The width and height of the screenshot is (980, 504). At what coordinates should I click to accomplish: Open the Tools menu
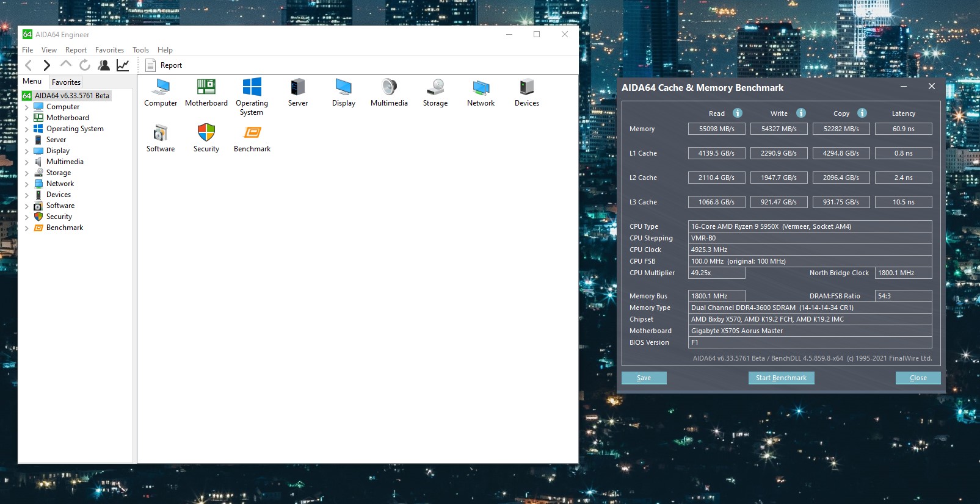tap(140, 50)
